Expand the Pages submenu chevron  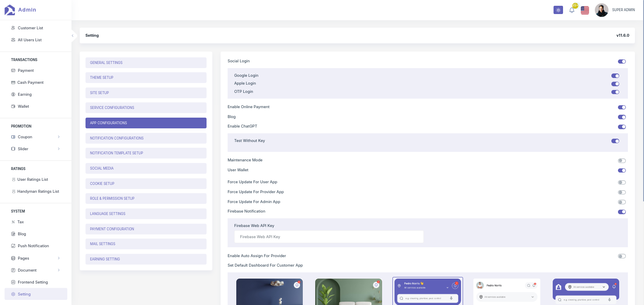click(59, 258)
